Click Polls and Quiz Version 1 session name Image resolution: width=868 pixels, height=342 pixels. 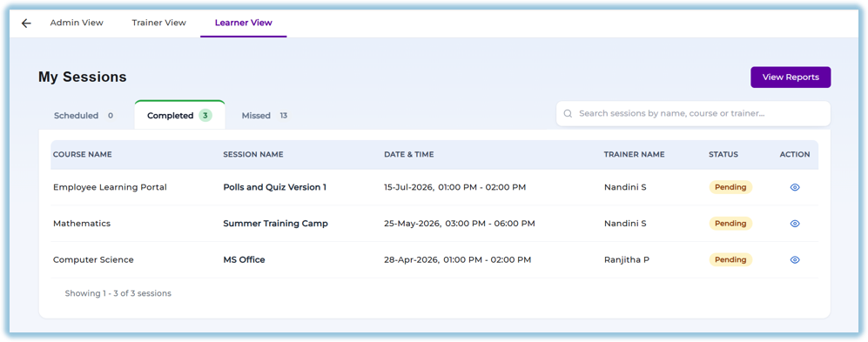(274, 187)
